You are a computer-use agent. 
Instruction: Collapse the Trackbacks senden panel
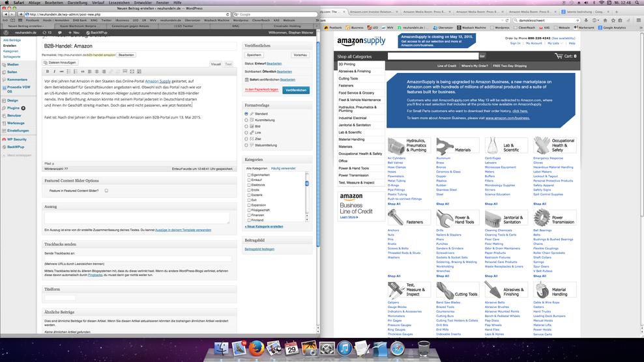pyautogui.click(x=139, y=244)
